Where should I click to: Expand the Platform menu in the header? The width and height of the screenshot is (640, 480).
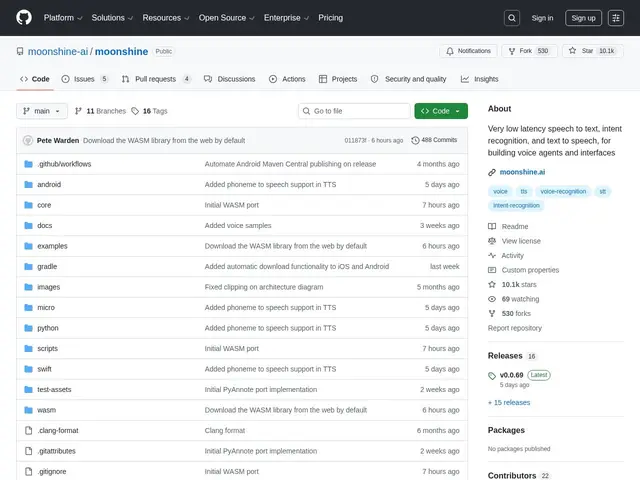point(63,18)
